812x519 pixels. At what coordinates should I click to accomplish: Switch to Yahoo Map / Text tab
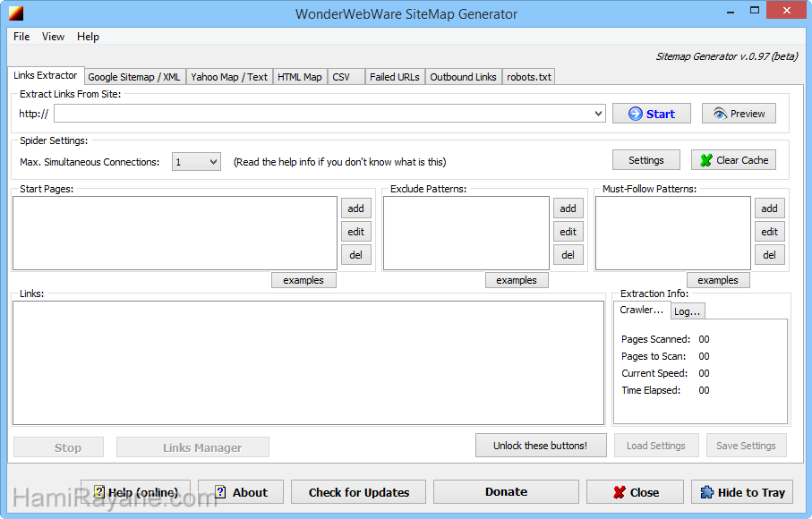[x=229, y=77]
